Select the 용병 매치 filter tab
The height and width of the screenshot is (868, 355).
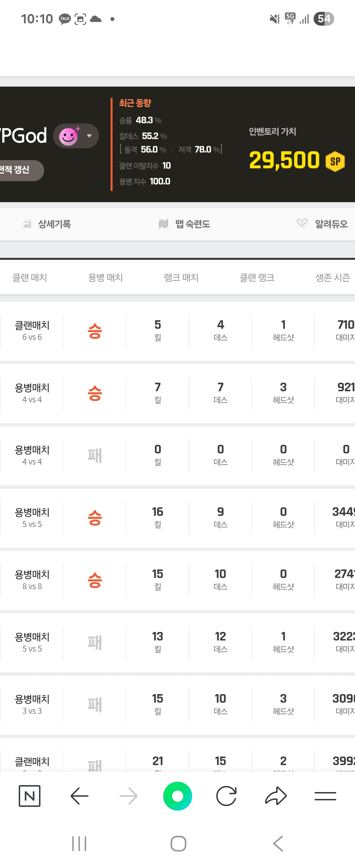point(106,277)
